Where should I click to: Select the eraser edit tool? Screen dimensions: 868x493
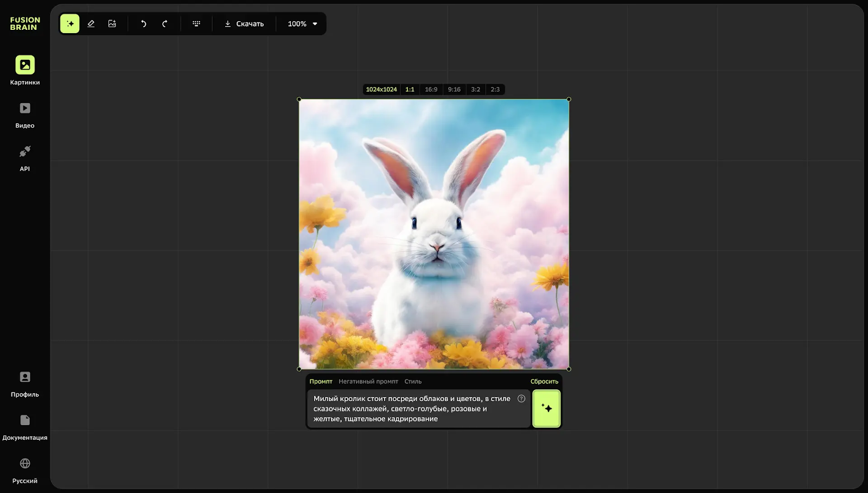pyautogui.click(x=91, y=24)
